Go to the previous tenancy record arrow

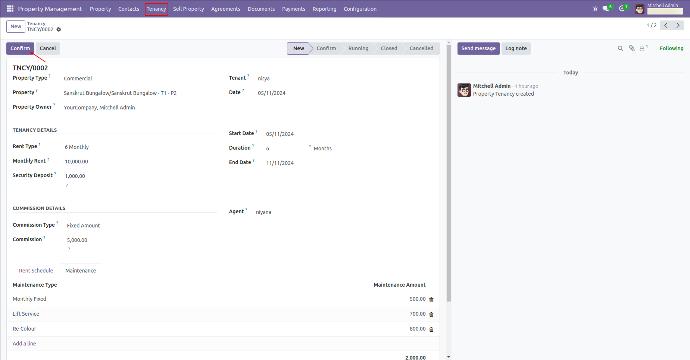click(x=666, y=26)
